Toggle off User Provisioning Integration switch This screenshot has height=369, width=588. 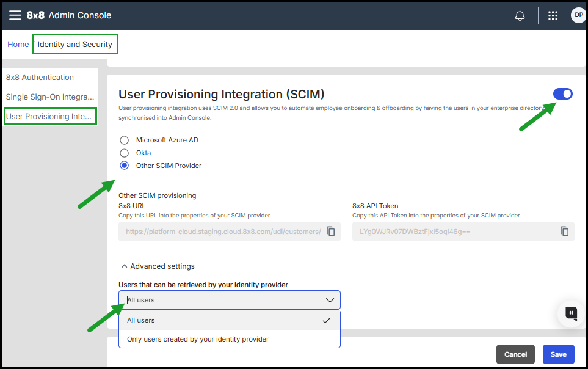pyautogui.click(x=562, y=93)
